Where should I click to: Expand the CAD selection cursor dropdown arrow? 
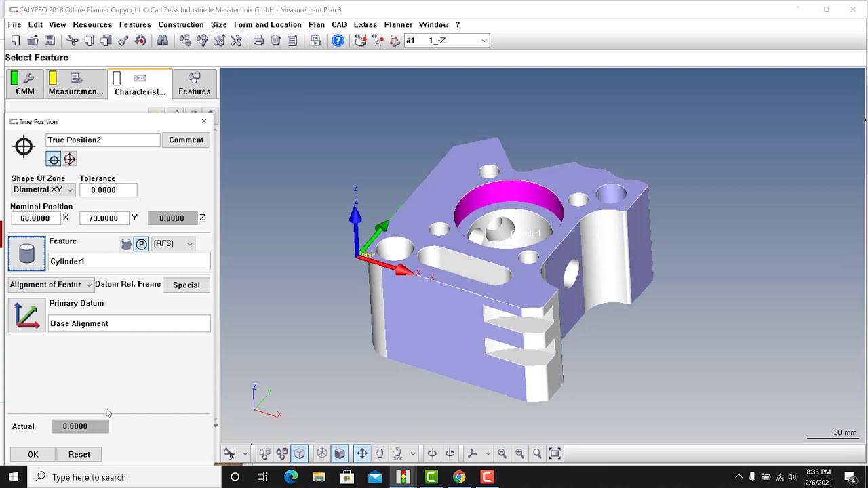[245, 453]
